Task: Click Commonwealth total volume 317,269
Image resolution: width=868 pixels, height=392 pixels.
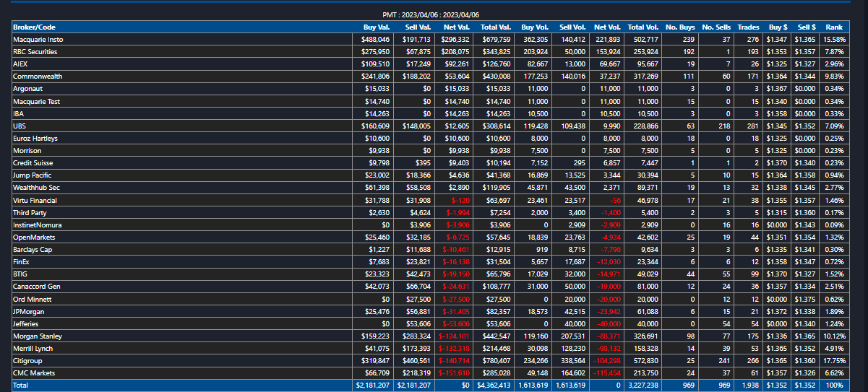Action: coord(646,76)
